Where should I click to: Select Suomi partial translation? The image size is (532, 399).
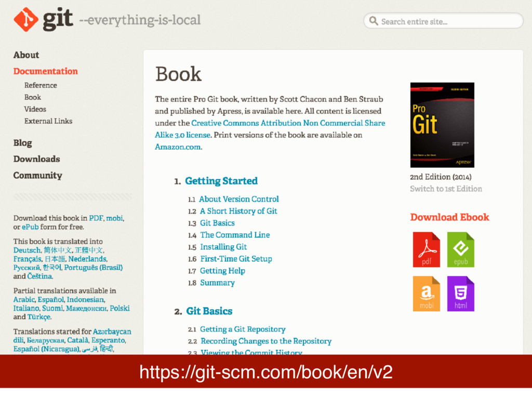52,308
